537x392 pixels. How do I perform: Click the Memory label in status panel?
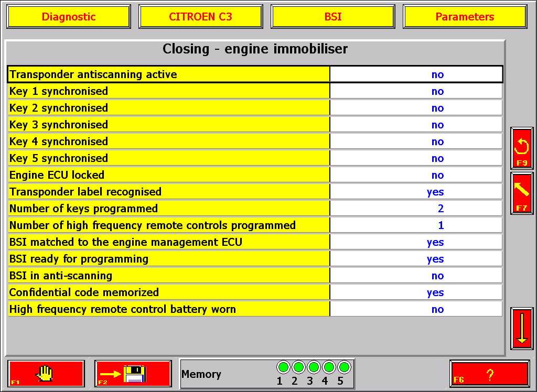pos(201,374)
